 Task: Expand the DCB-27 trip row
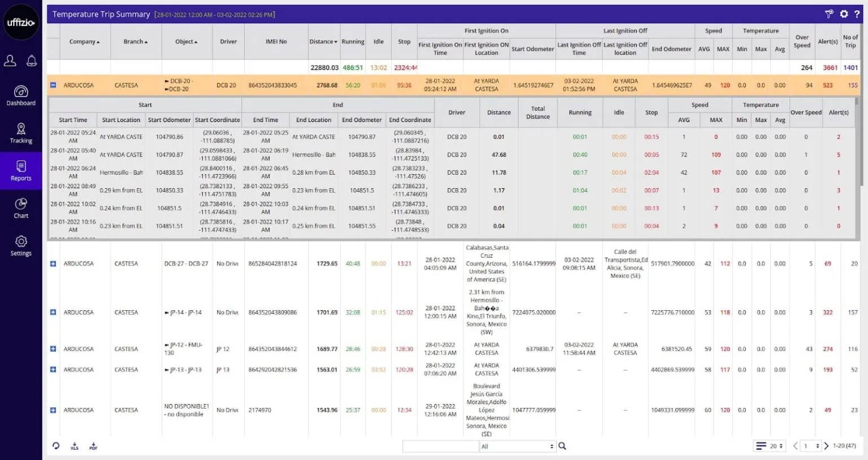(x=53, y=264)
